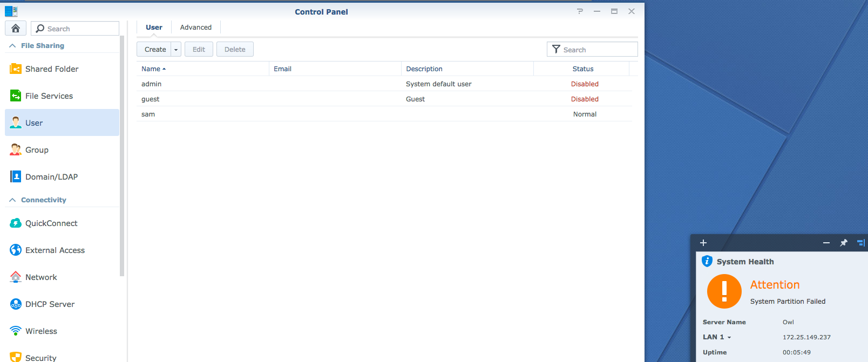Switch to the Advanced tab

[x=195, y=28]
